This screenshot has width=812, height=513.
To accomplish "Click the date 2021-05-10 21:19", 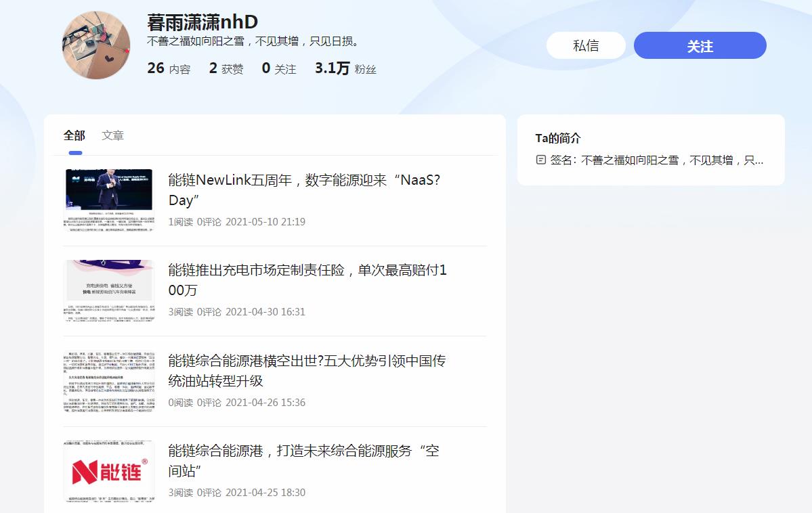I will tap(265, 222).
